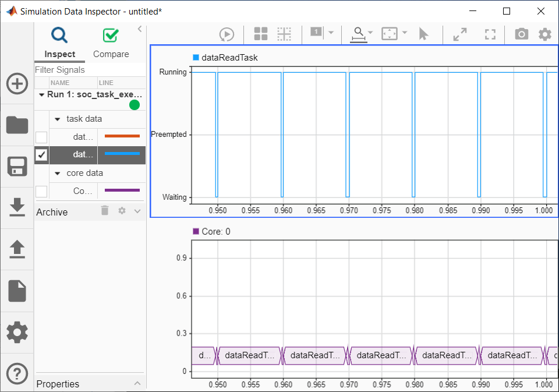
Task: Maximize the subplot with the expand-arrows icon
Action: pos(460,34)
